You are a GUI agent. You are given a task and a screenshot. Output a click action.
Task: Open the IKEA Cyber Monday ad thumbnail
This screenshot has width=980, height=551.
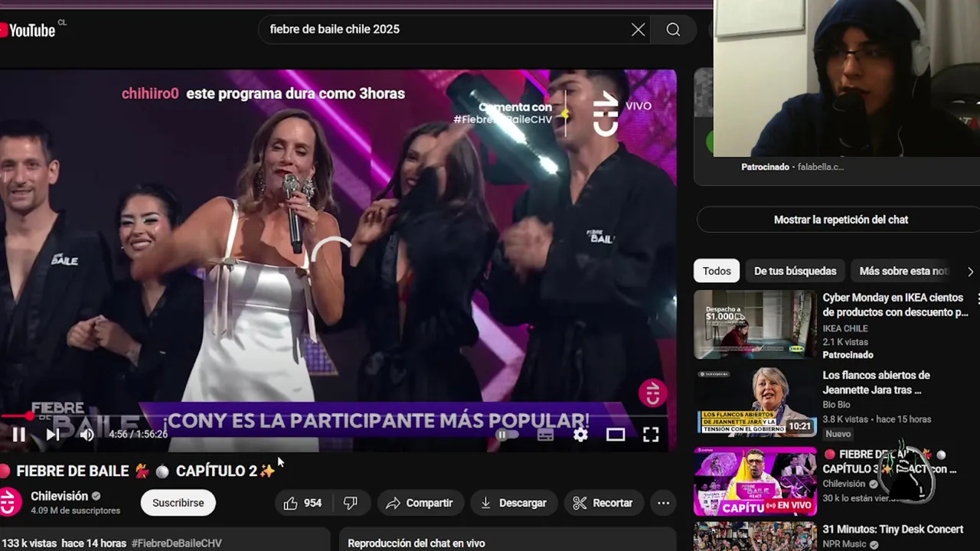click(x=755, y=324)
